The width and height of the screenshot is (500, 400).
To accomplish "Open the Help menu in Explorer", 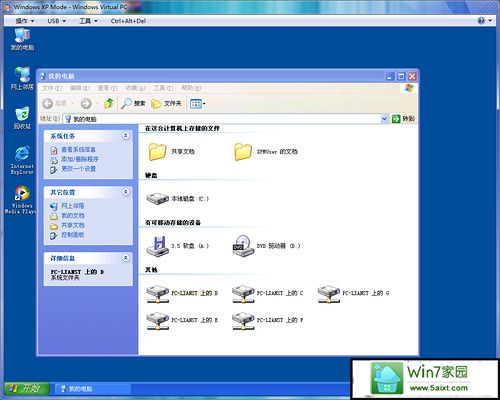I will tap(191, 88).
